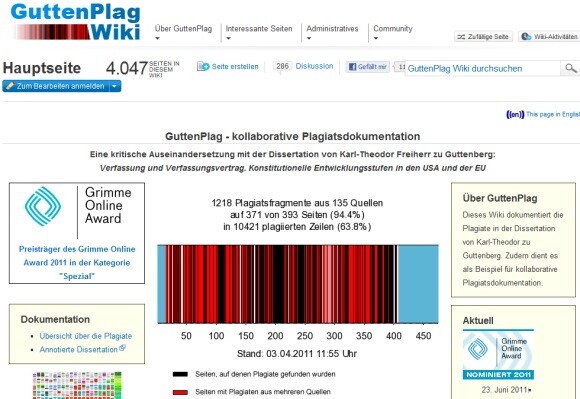Click the Zufällige Seite button
Image resolution: width=580 pixels, height=399 pixels.
[x=483, y=36]
